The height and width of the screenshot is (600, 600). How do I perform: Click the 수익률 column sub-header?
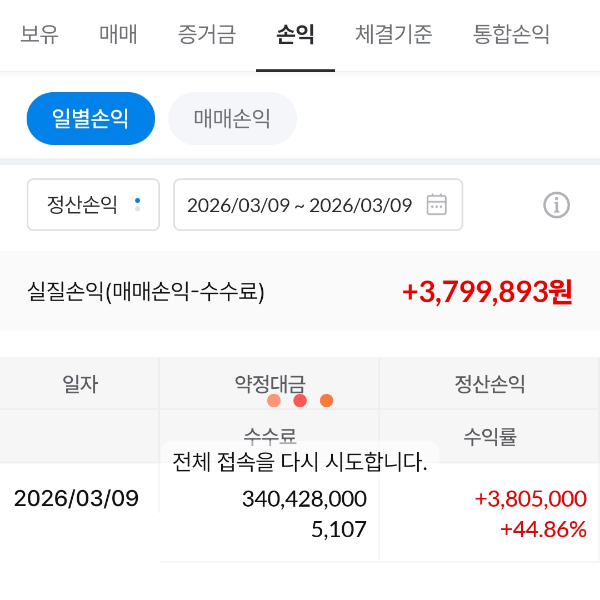tap(490, 437)
